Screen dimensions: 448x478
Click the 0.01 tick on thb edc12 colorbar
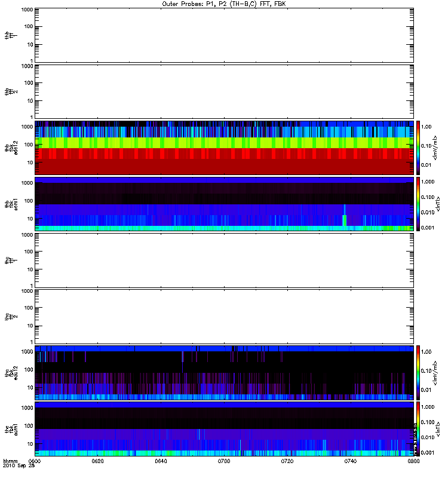point(426,165)
